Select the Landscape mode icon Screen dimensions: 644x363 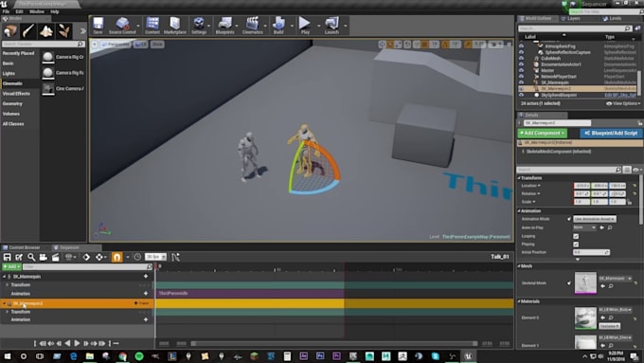(x=46, y=31)
